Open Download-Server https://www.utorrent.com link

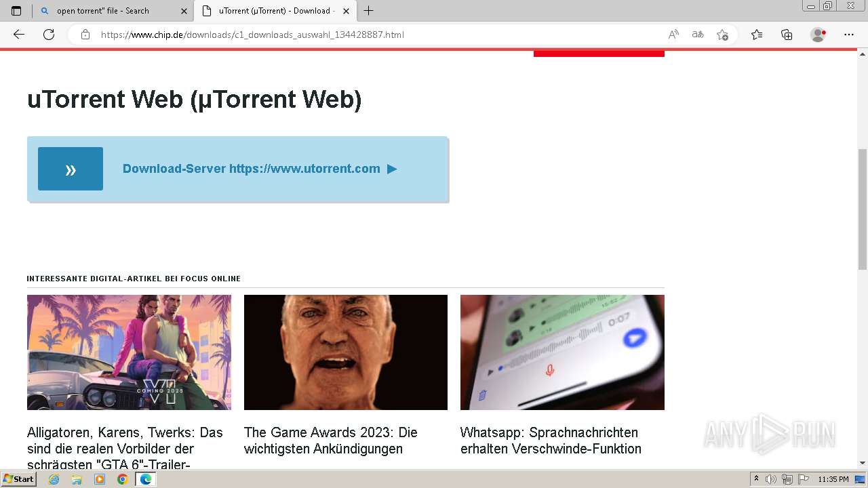pos(260,169)
